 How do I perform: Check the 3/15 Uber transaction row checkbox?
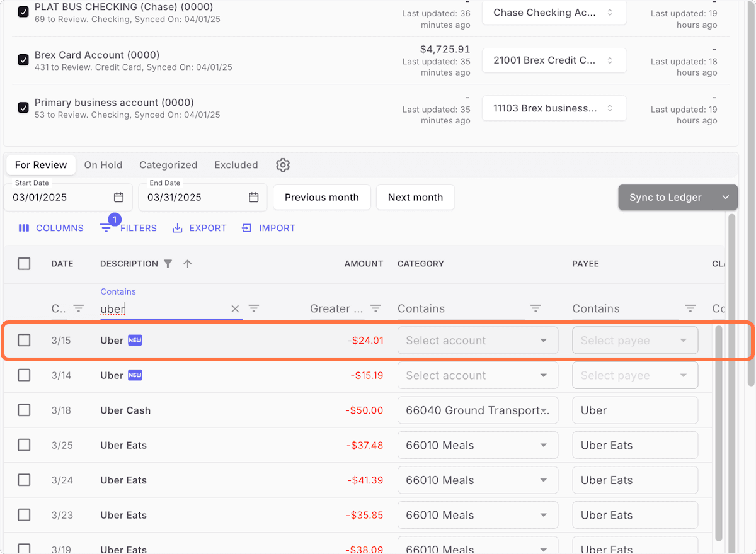coord(24,340)
